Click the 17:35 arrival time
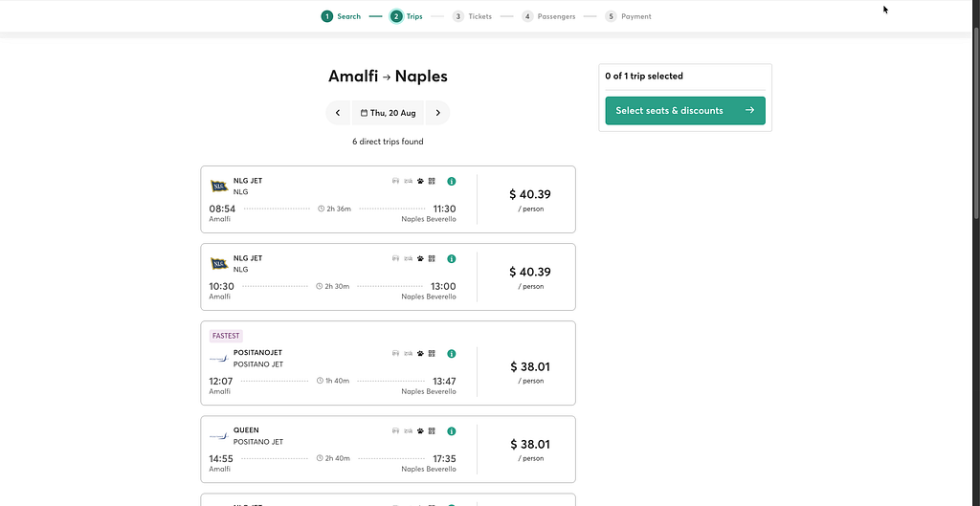 pyautogui.click(x=443, y=458)
